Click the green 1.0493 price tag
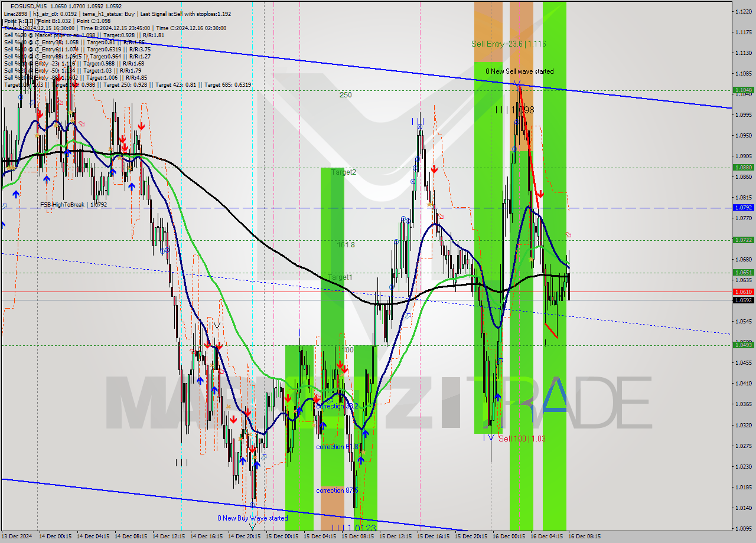Image resolution: width=756 pixels, height=543 pixels. pos(743,345)
